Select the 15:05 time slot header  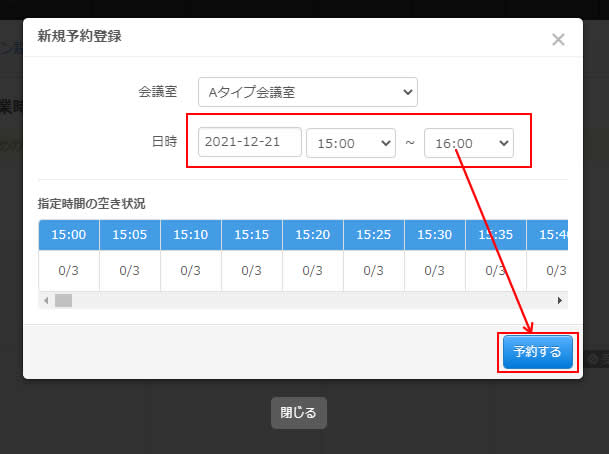pos(130,235)
